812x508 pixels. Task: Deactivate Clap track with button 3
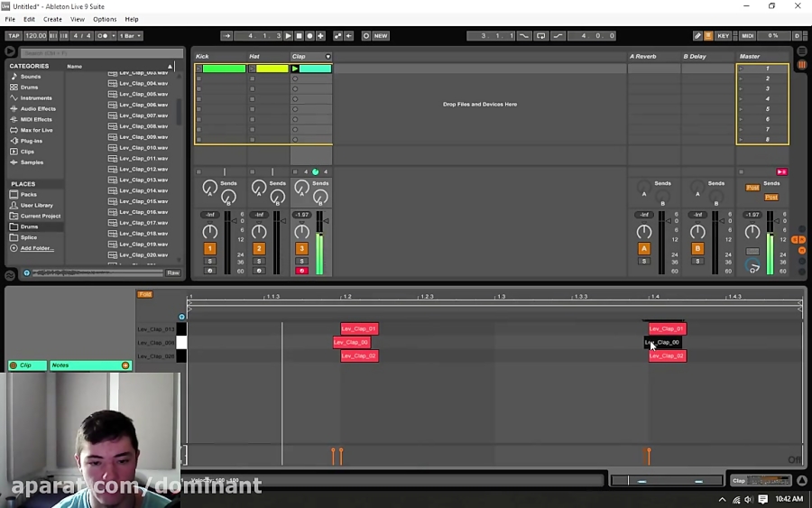pyautogui.click(x=302, y=248)
